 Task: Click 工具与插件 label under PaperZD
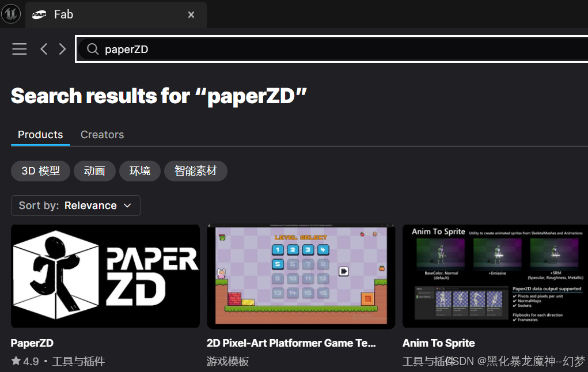tap(78, 361)
